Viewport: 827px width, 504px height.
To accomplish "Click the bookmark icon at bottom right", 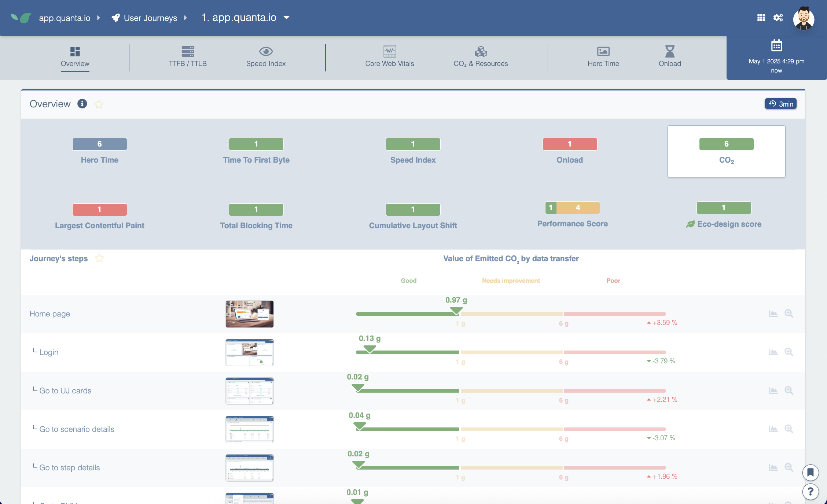I will pos(811,472).
